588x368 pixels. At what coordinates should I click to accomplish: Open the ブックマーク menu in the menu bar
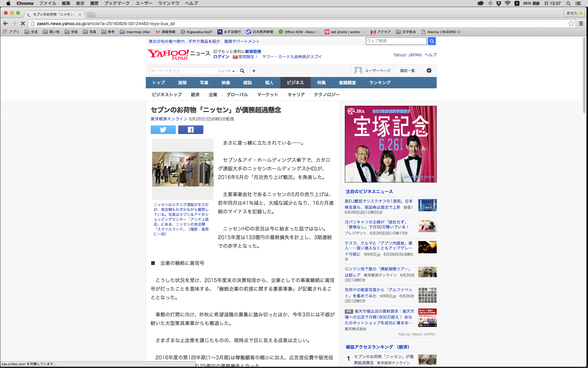pos(117,3)
